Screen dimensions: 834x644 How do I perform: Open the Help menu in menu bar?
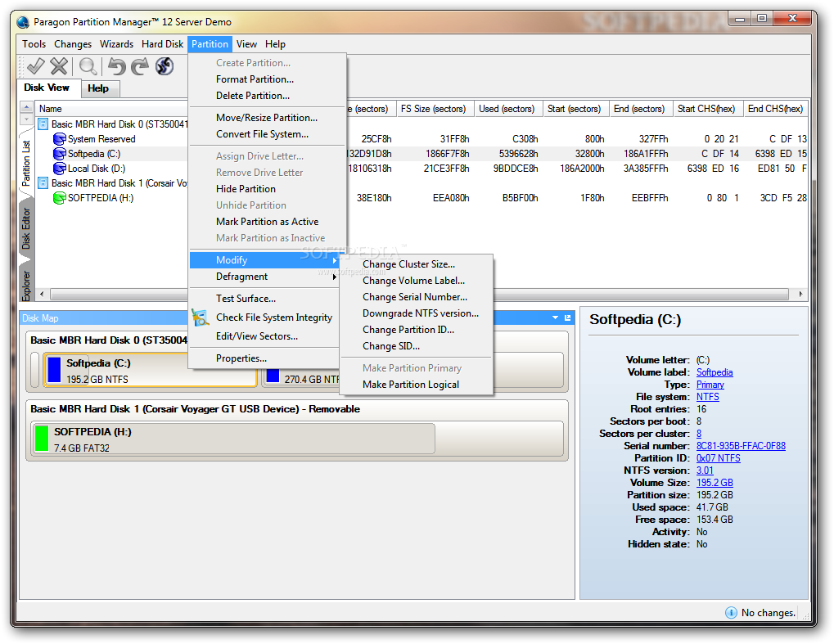click(276, 44)
